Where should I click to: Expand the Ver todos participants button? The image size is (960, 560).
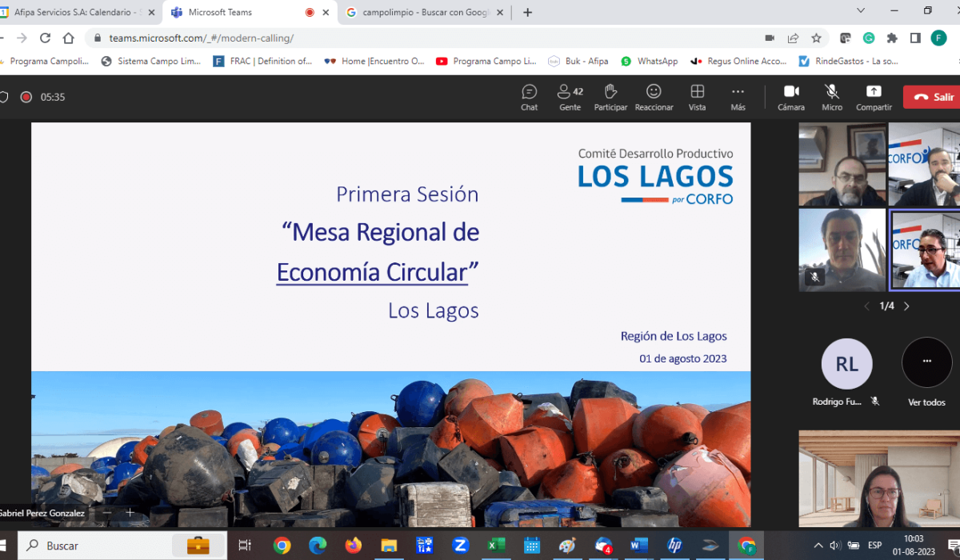926,362
